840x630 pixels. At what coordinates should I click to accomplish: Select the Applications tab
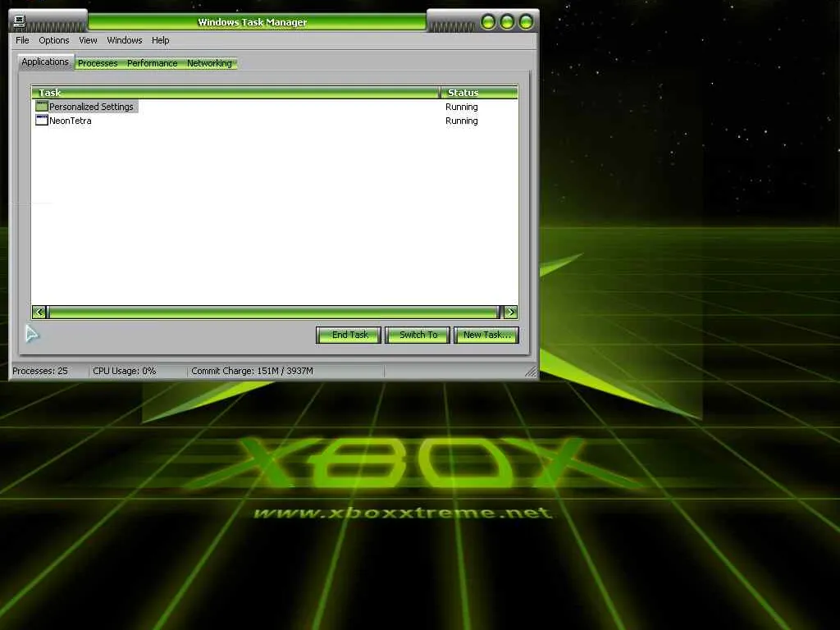coord(45,62)
